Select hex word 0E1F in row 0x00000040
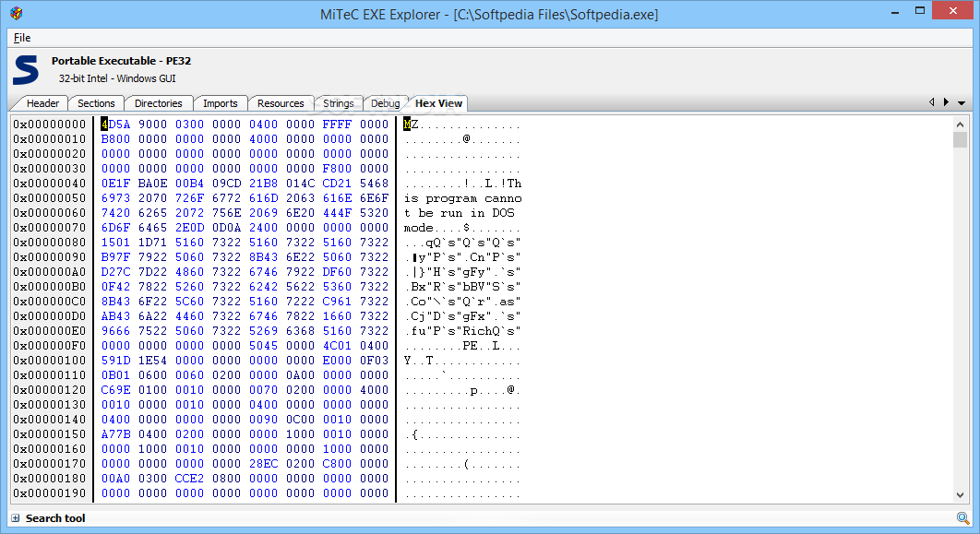This screenshot has height=534, width=980. pyautogui.click(x=115, y=184)
